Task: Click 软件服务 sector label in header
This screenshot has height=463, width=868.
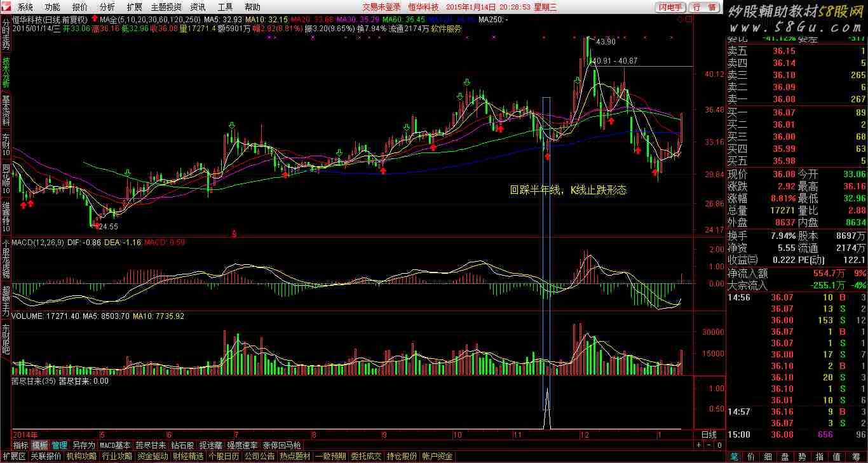Action: [446, 29]
